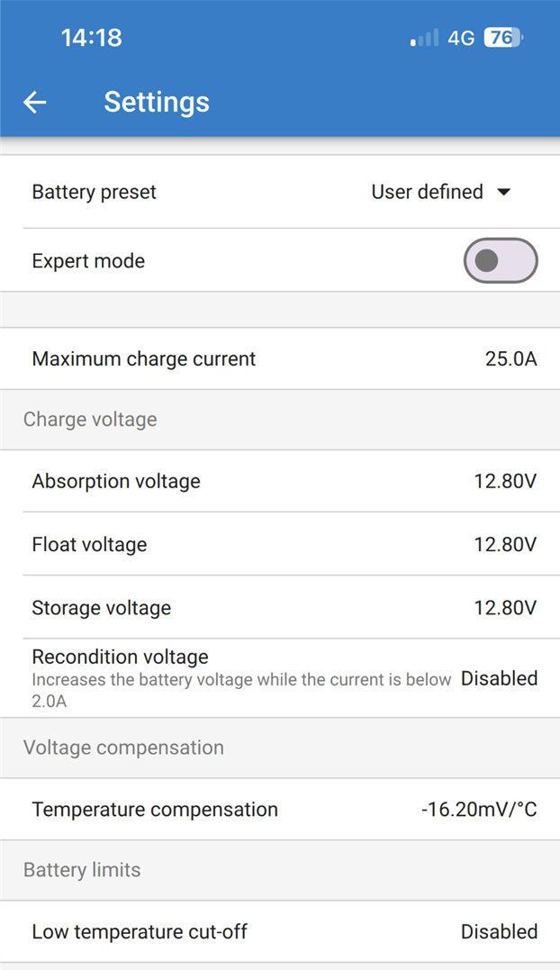Tap the back arrow icon

click(35, 103)
